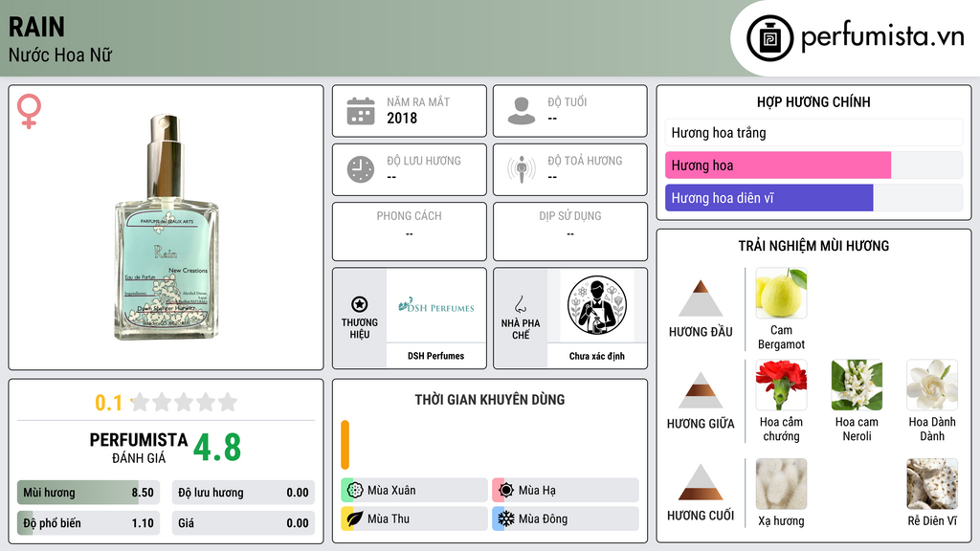This screenshot has height=551, width=980.
Task: Open the Hoa cẩm chướng note image
Action: (x=781, y=386)
